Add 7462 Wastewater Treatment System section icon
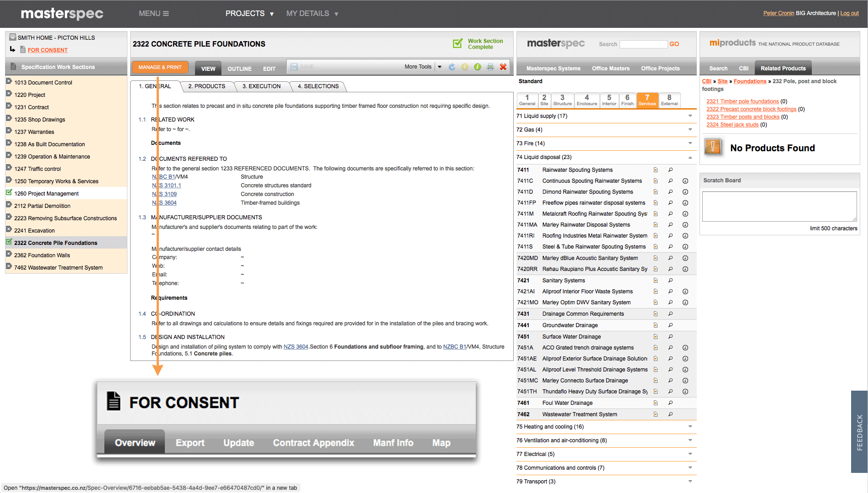Image resolution: width=868 pixels, height=493 pixels. pos(655,414)
